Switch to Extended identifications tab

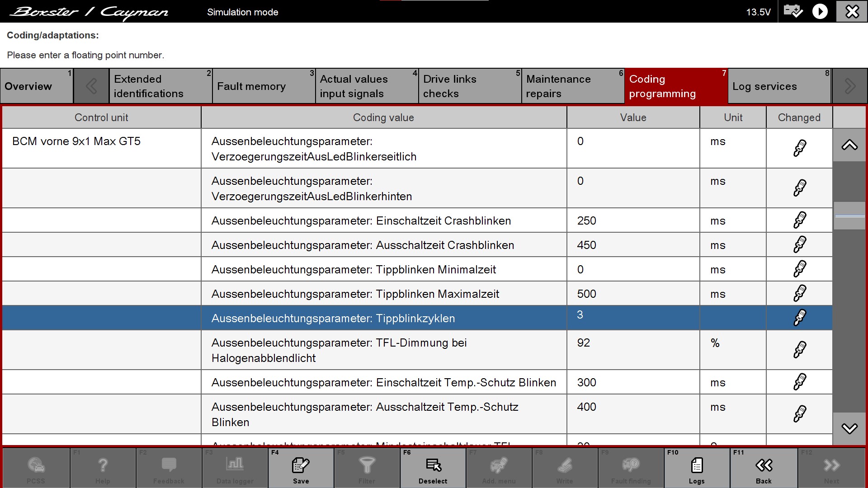tap(160, 86)
